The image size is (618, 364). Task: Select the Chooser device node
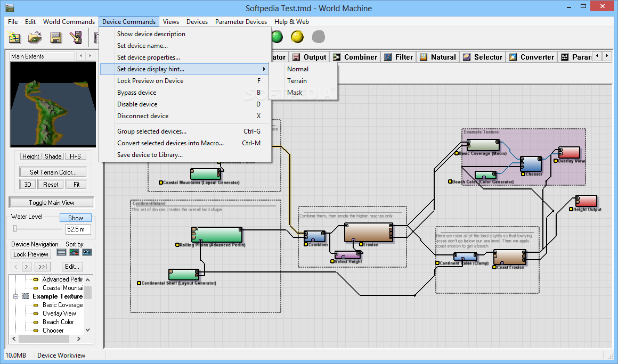click(x=531, y=164)
